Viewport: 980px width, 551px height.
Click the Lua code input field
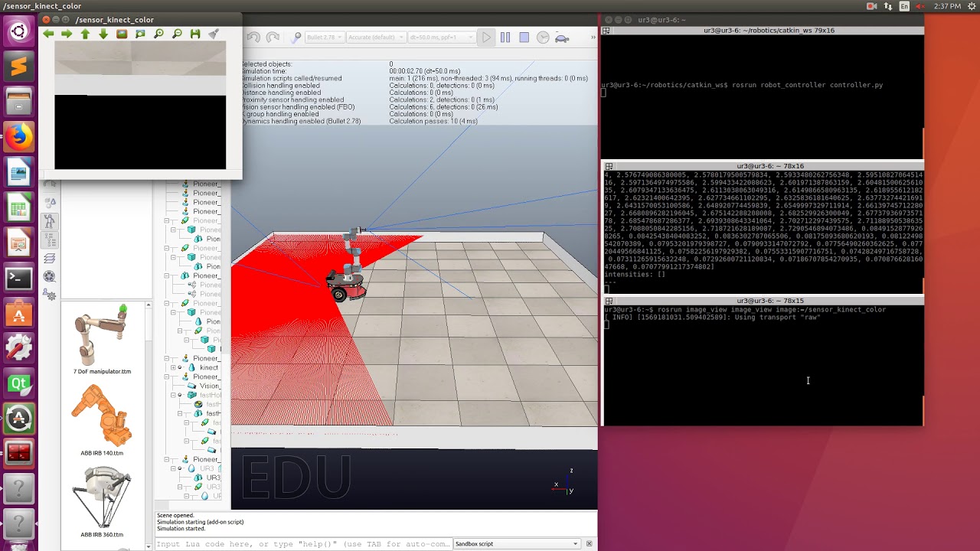[303, 544]
